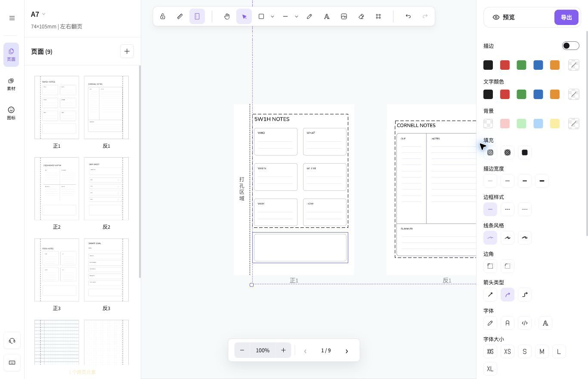Choose the text tool in toolbar
588x379 pixels.
[327, 16]
